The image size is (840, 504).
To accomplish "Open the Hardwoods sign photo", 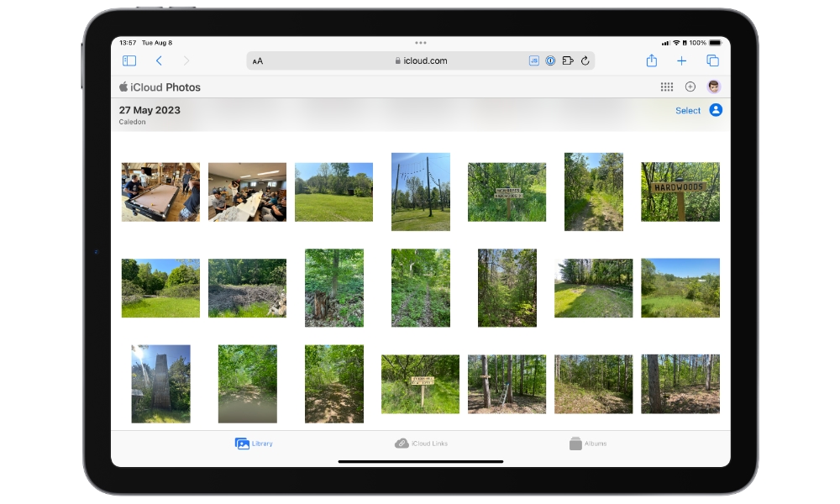I will pyautogui.click(x=680, y=192).
